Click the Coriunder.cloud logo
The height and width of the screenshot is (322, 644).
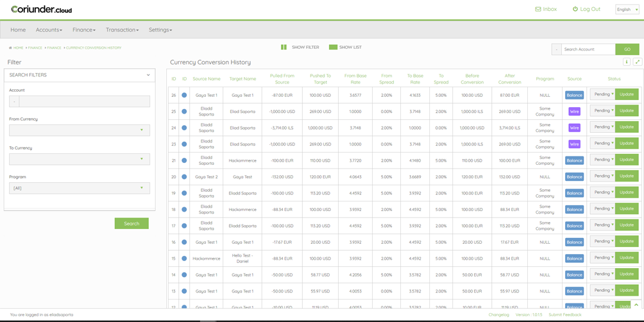pyautogui.click(x=42, y=9)
